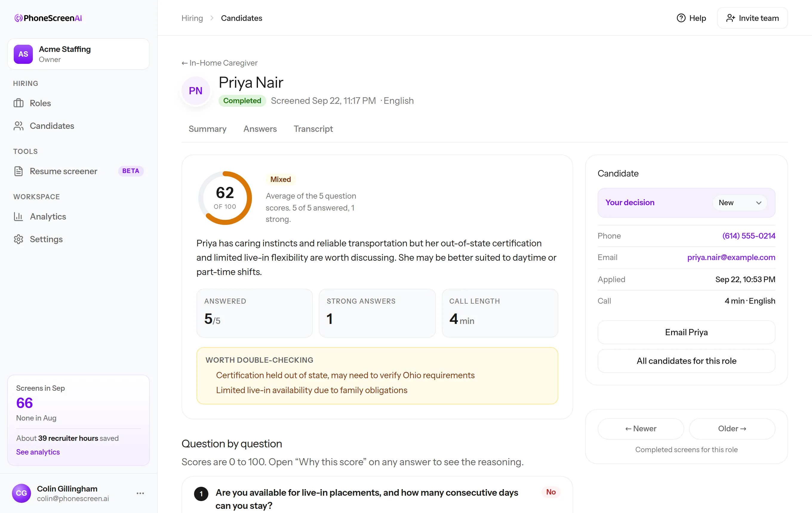The height and width of the screenshot is (513, 812).
Task: Click the Mixed rating badge
Action: (x=281, y=179)
